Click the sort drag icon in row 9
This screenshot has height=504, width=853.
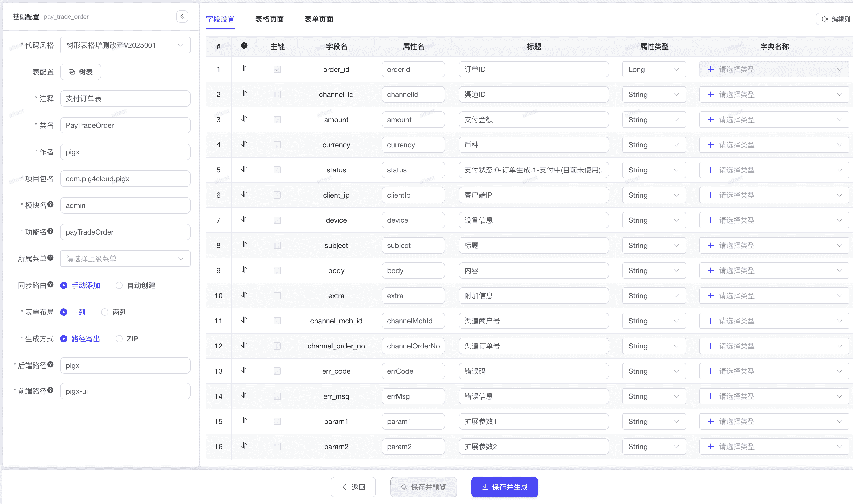pos(244,270)
